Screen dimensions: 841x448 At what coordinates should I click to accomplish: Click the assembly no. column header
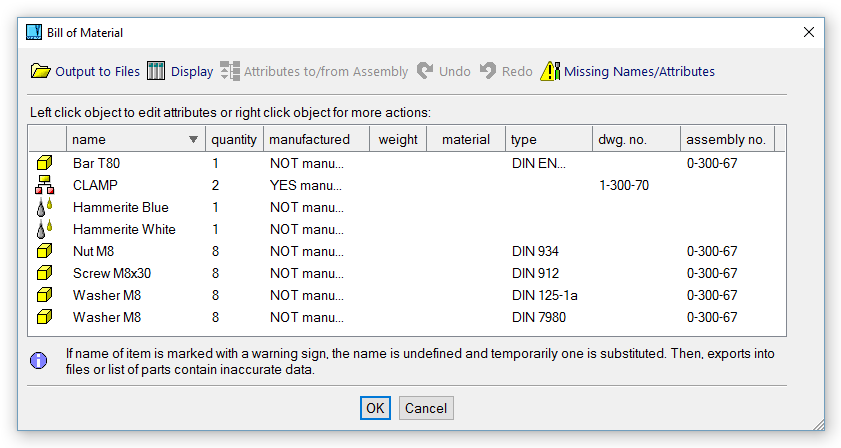point(726,140)
